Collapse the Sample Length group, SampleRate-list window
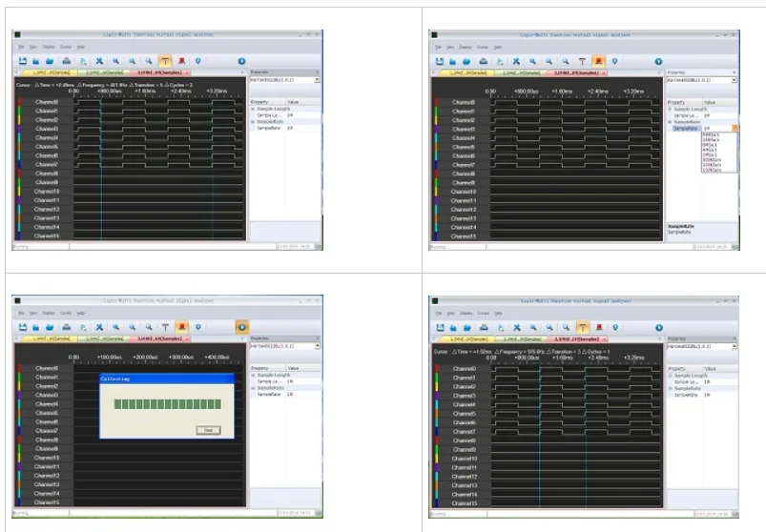 click(x=670, y=110)
